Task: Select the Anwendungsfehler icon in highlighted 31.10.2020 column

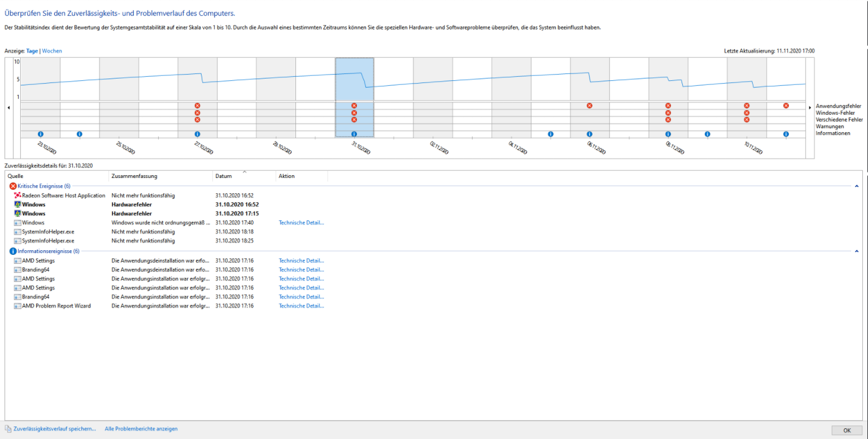Action: (x=354, y=106)
